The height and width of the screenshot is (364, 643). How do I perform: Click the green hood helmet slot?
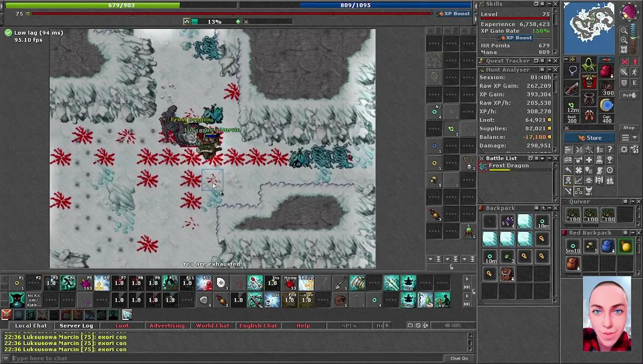(589, 65)
